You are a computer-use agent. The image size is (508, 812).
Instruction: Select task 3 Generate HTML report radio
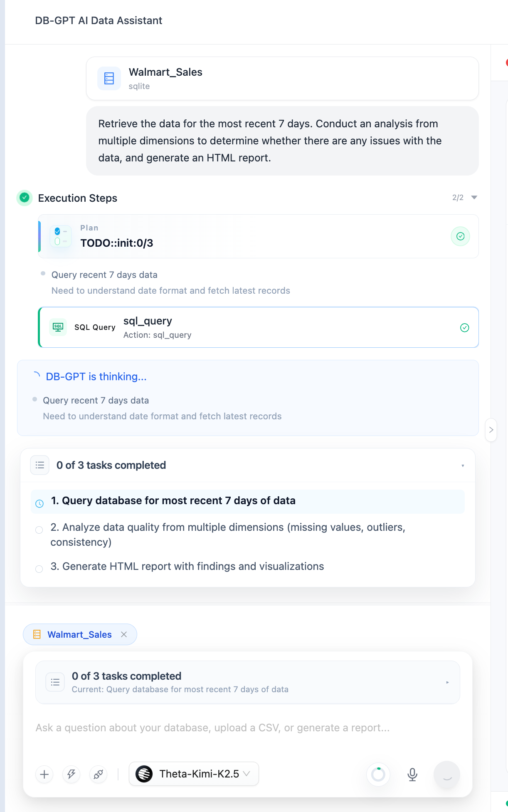[39, 569]
